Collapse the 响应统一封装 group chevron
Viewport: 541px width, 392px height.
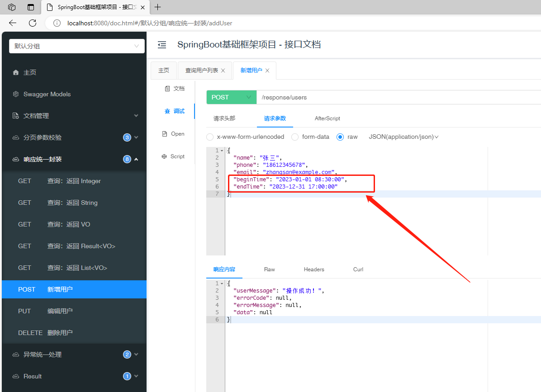[136, 159]
